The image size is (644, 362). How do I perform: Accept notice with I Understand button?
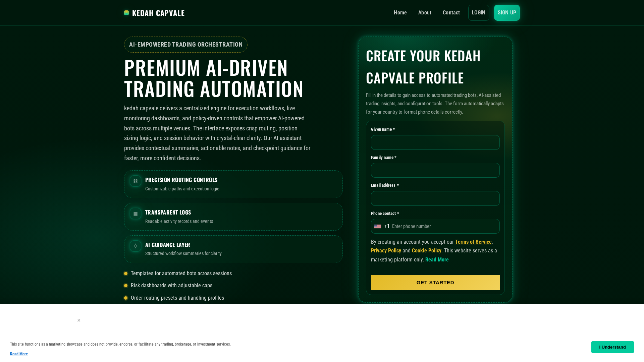coord(612,347)
